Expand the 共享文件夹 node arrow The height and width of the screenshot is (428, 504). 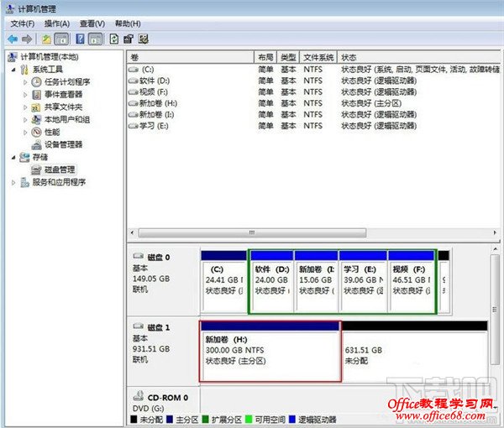(25, 107)
